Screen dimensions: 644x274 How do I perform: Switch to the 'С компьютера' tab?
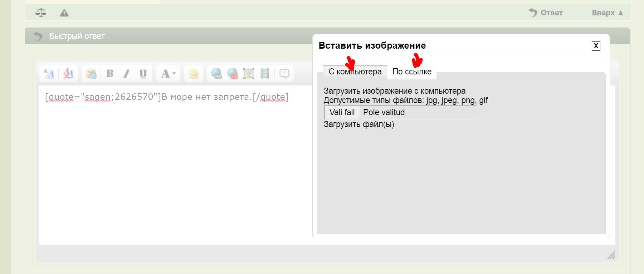point(355,72)
